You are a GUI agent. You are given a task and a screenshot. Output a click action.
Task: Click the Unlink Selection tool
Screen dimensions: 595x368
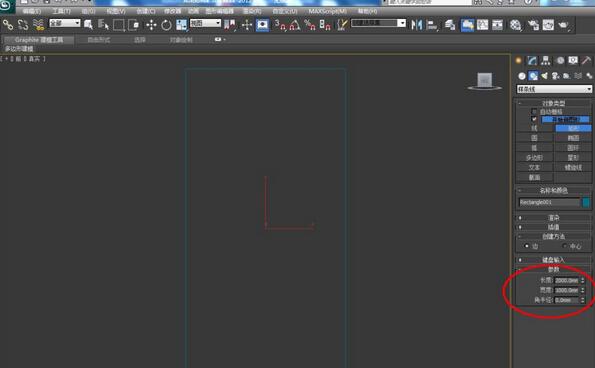(23, 25)
